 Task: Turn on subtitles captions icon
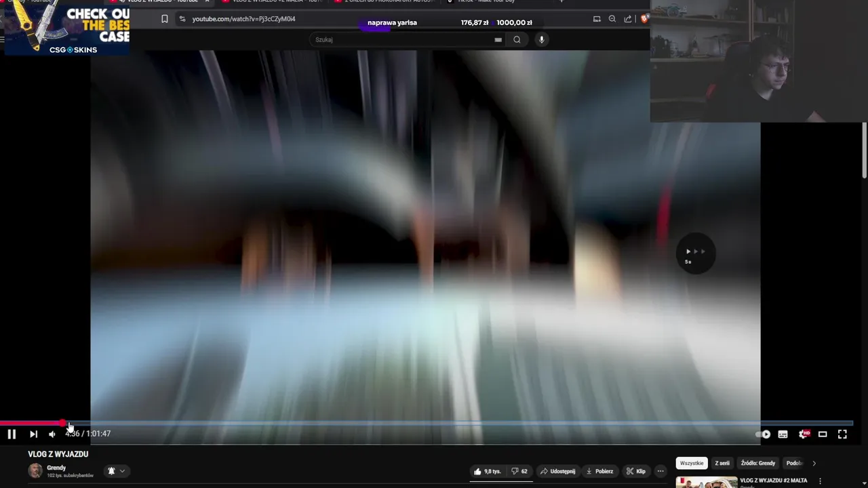783,434
